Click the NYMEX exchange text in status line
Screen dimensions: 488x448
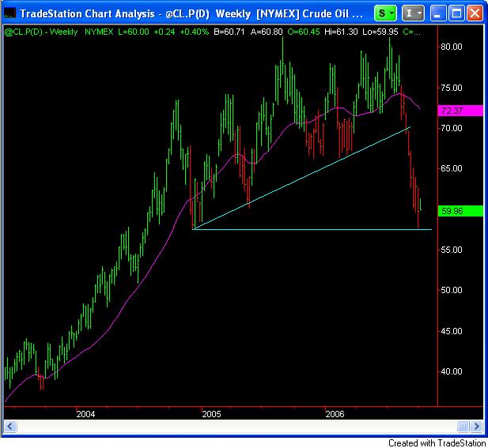coord(99,32)
